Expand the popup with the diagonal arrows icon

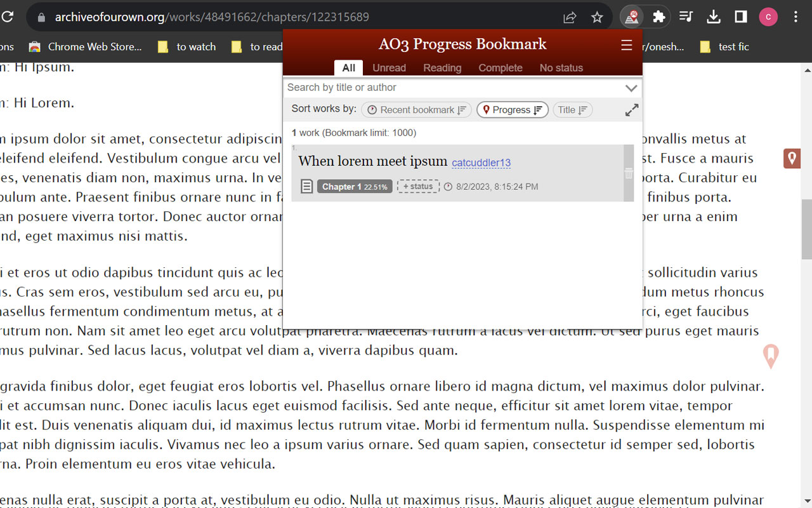tap(631, 109)
